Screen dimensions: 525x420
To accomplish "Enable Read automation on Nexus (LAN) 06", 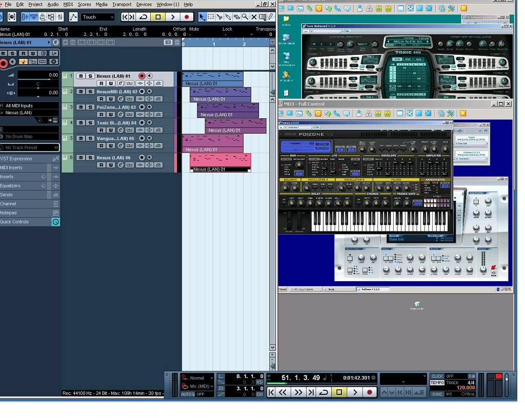I will click(102, 165).
